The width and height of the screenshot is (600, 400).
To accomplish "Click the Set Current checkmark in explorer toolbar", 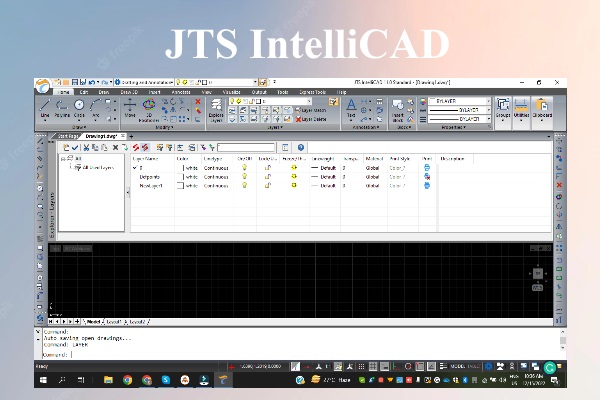I will (75, 147).
